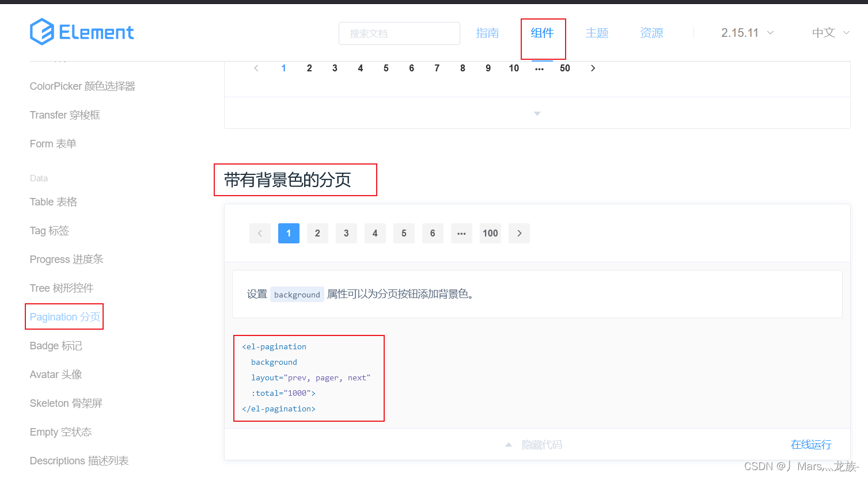The width and height of the screenshot is (868, 477).
Task: Open Transfer 穿梭框 in sidebar
Action: point(65,115)
